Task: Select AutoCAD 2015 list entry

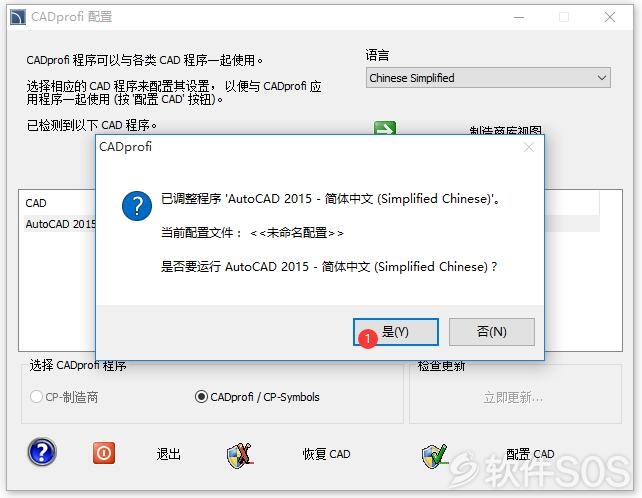Action: [x=60, y=224]
